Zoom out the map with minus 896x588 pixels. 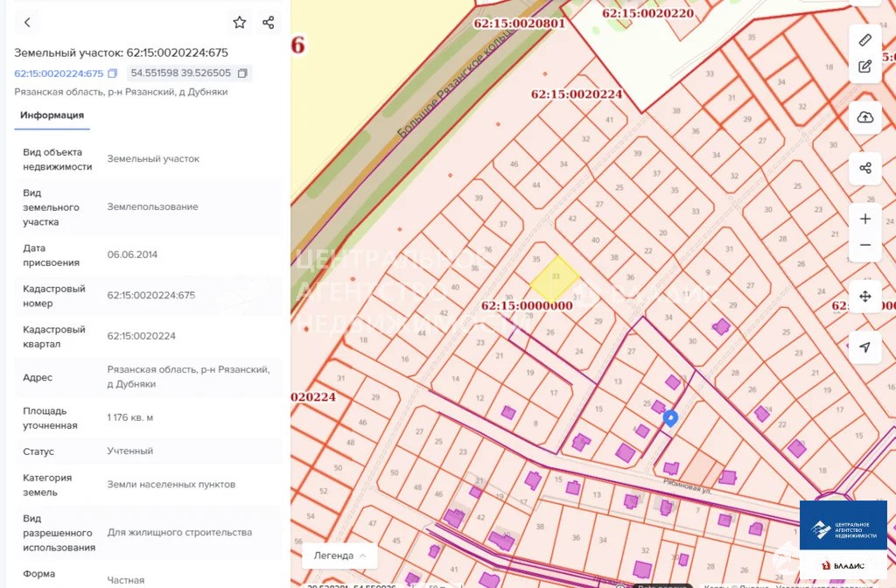[864, 245]
